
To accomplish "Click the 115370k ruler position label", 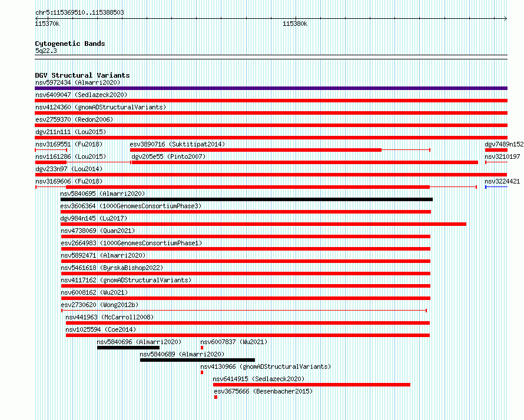I will click(x=47, y=24).
